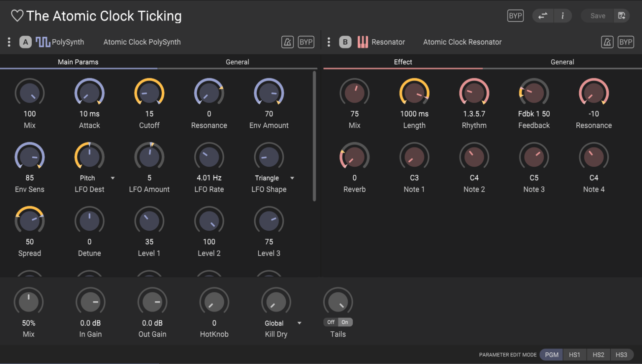Click the Rhythm knob

pos(474,93)
